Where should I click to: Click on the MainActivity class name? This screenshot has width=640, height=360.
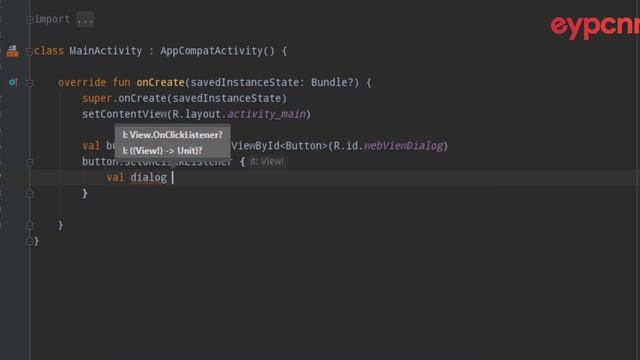(106, 51)
